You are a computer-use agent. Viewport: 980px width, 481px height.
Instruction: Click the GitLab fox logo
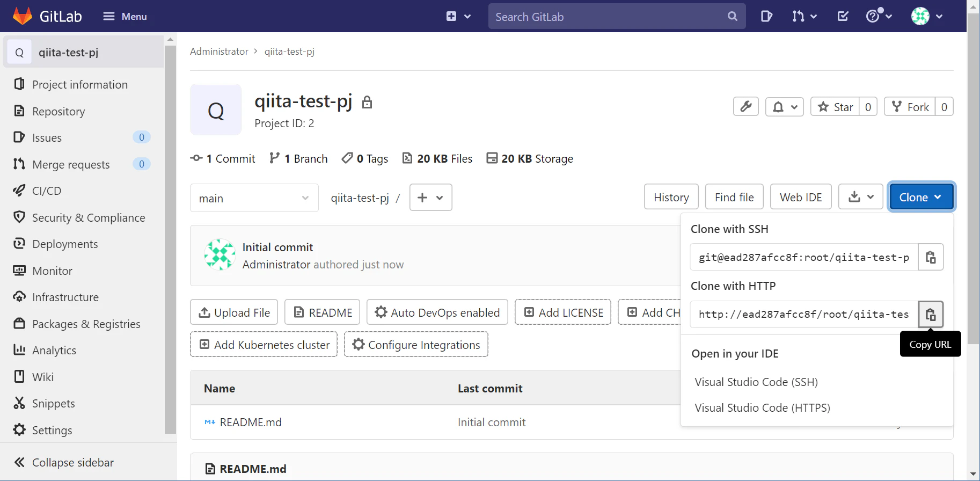point(23,16)
